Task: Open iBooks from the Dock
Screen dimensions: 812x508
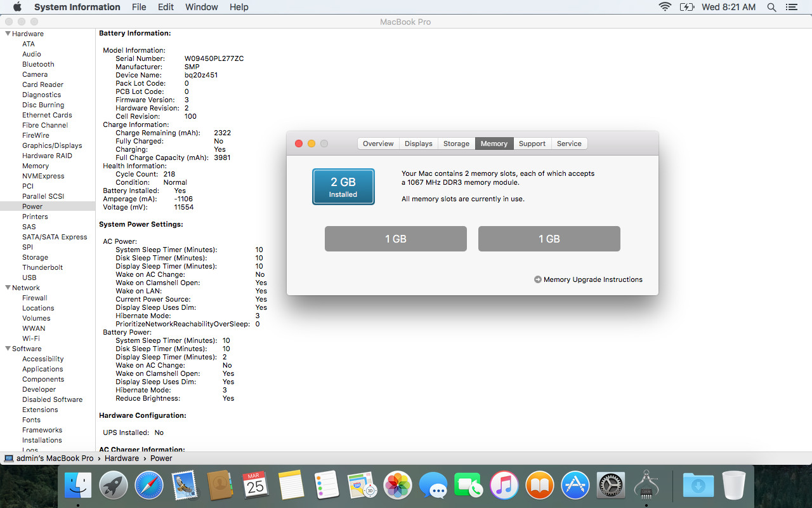Action: click(x=540, y=486)
